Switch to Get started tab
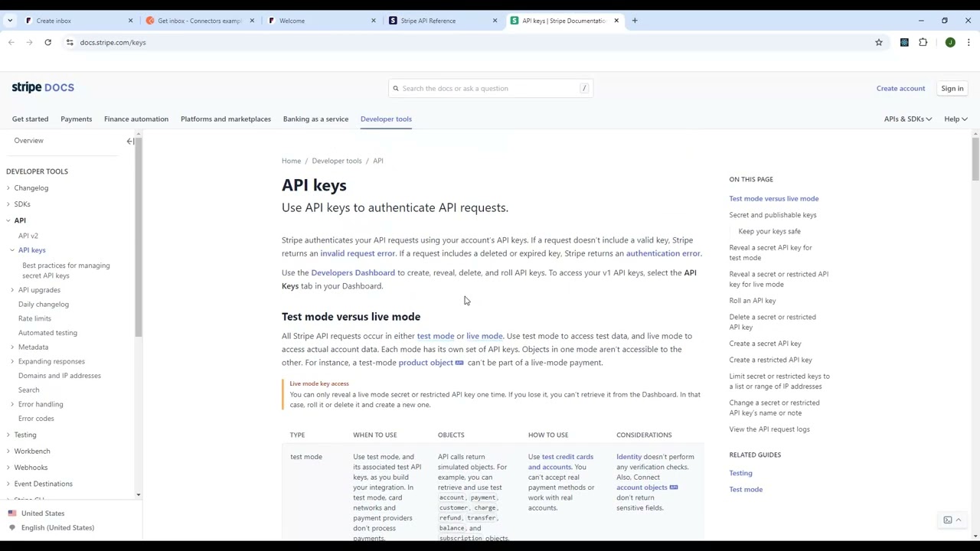 [x=30, y=119]
